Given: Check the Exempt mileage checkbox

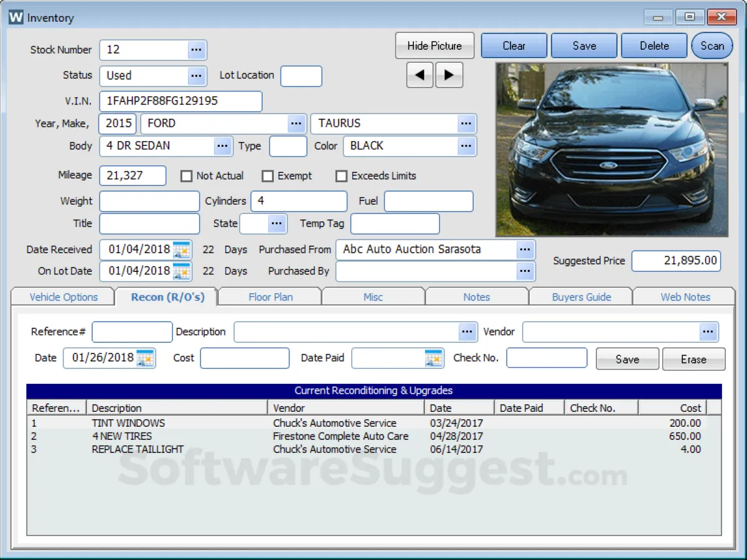Looking at the screenshot, I should (268, 176).
